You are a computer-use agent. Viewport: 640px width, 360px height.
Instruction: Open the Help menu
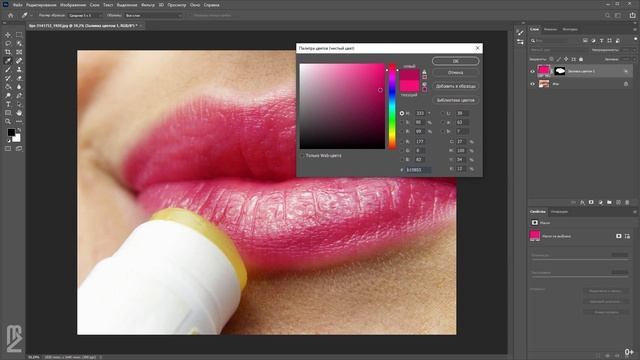pos(211,5)
